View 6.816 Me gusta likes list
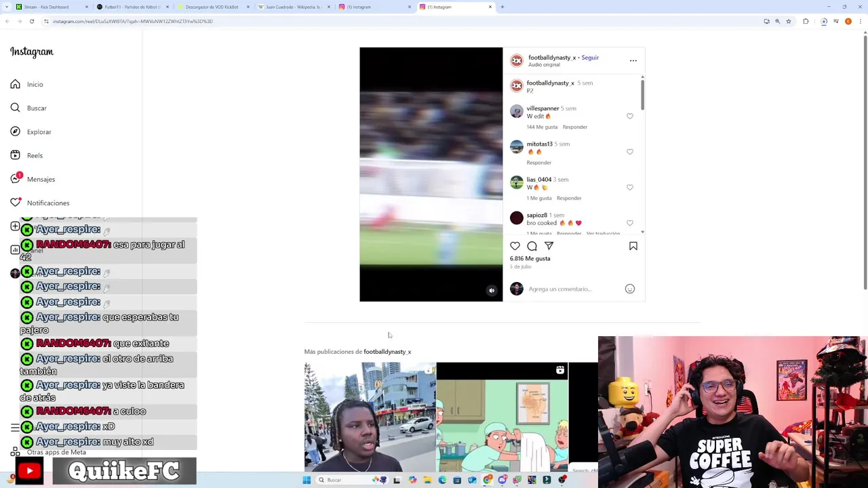This screenshot has width=868, height=488. [x=530, y=258]
